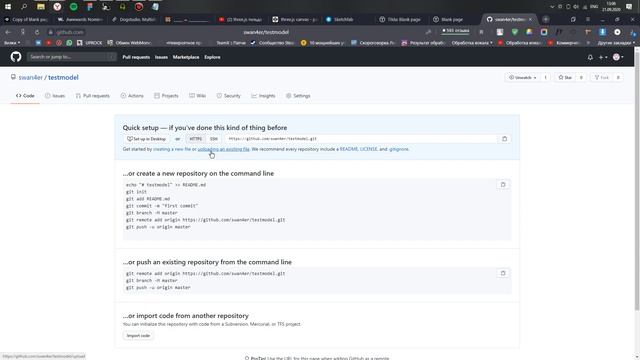Copy the quick setup clone URL
The width and height of the screenshot is (640, 360).
tap(504, 139)
